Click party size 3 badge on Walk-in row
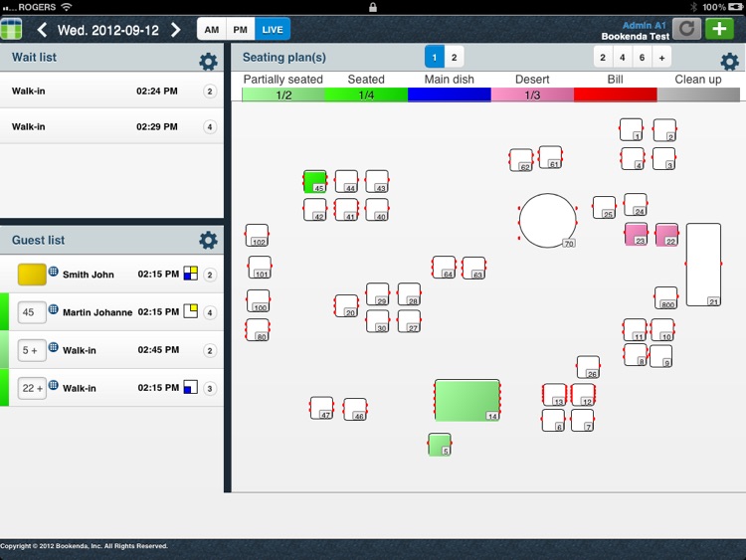 coord(210,389)
